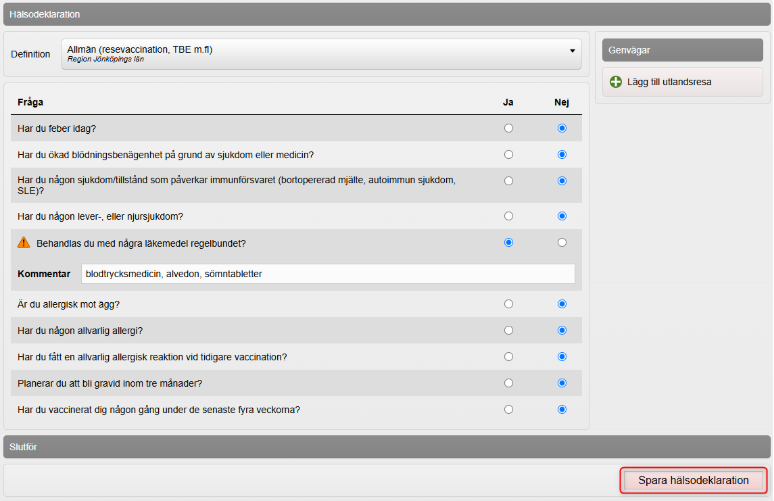Select Ja for immunförsvaret disease question
774x501 pixels.
[509, 181]
